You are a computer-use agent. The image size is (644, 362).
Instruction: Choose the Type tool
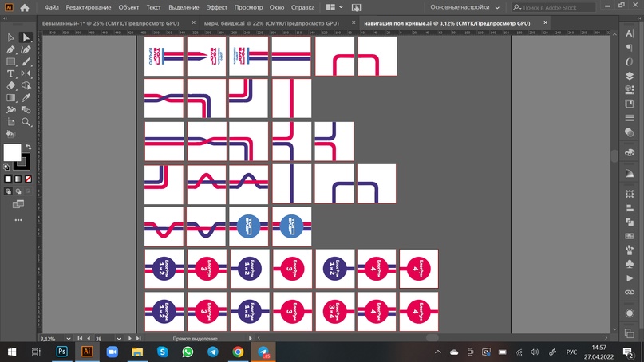coord(11,73)
